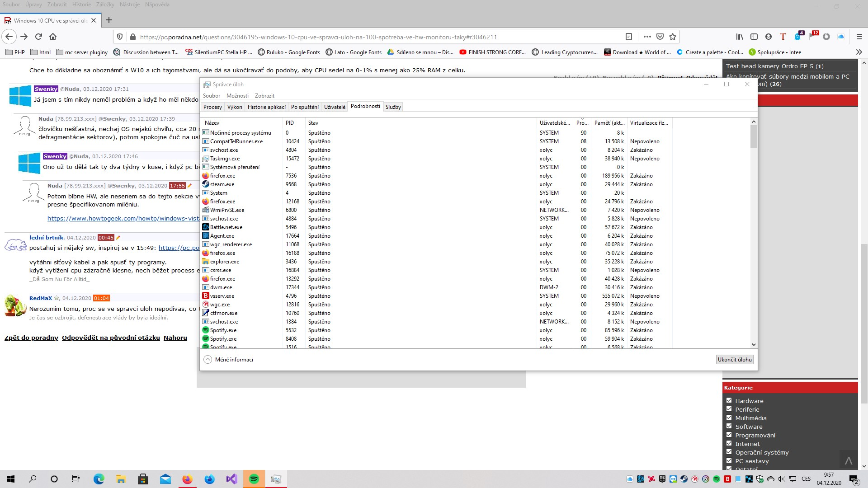The height and width of the screenshot is (488, 868).
Task: Click the task manager list scrollbar thumb
Action: (x=754, y=136)
